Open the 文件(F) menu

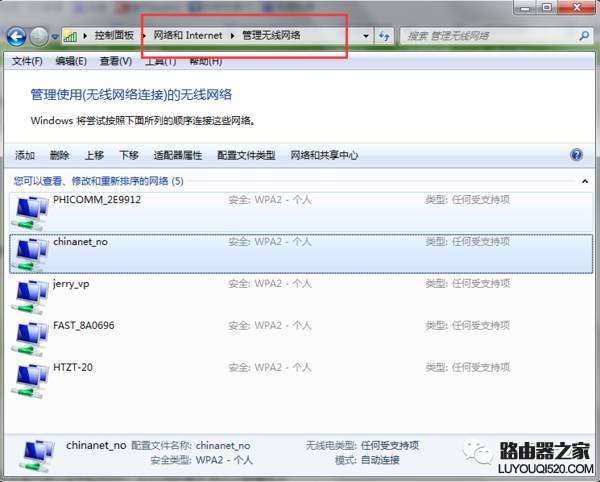point(27,61)
